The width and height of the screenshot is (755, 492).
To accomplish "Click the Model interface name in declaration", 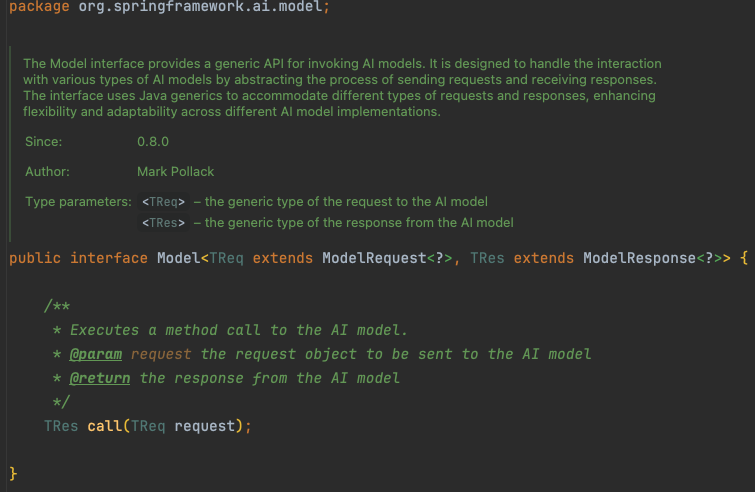I will click(x=179, y=258).
